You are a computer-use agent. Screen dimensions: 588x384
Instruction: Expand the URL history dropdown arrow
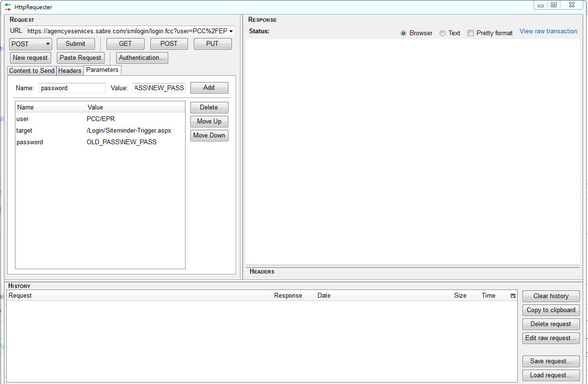[x=231, y=31]
